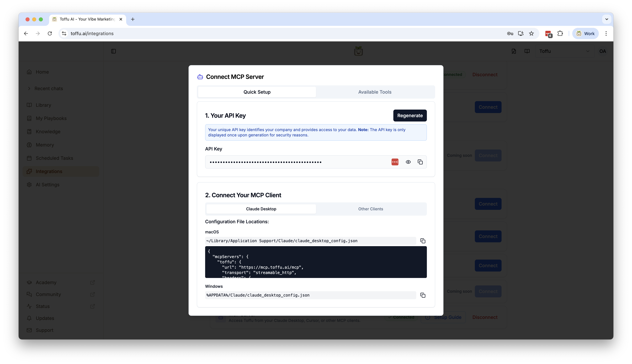This screenshot has height=364, width=632.
Task: Open browser Extensions puzzle icon
Action: tap(560, 33)
